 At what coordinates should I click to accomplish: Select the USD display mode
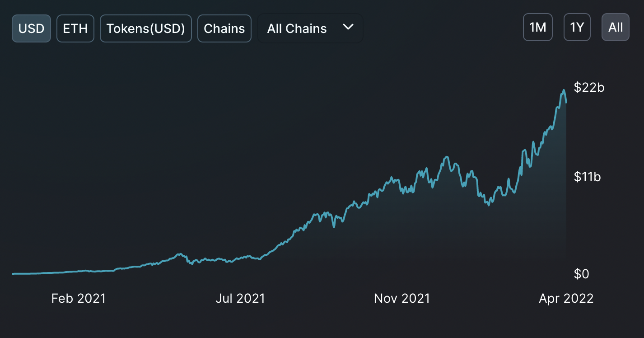[x=31, y=28]
